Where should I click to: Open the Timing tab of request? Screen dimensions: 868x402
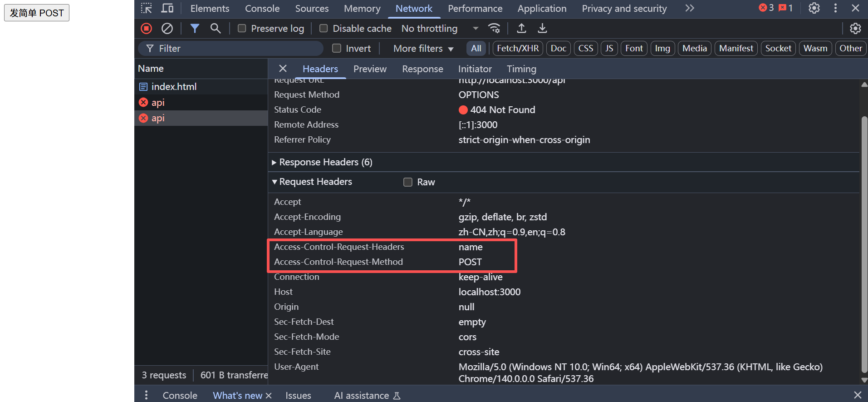pyautogui.click(x=521, y=69)
